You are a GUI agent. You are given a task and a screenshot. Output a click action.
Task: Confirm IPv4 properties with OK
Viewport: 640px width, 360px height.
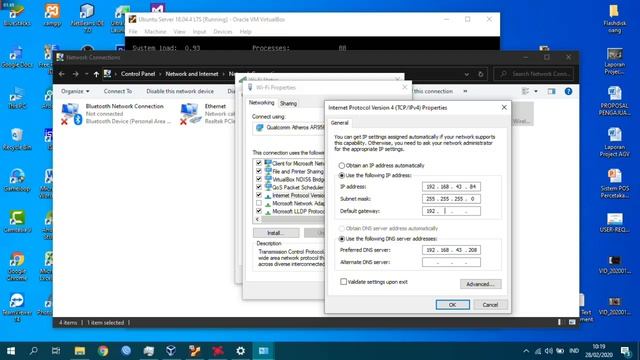pos(452,305)
